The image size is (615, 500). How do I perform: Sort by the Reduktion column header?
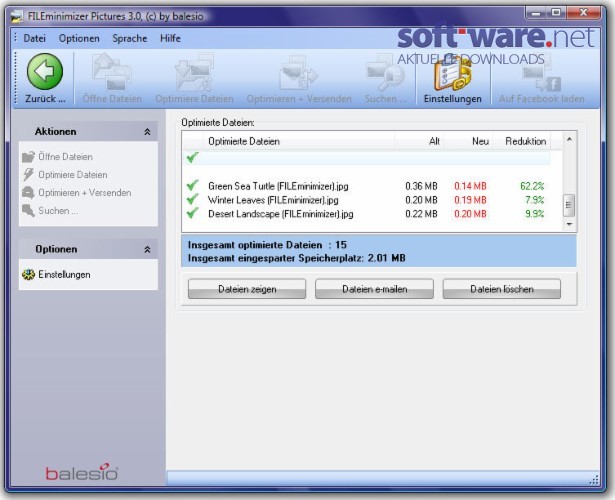[522, 141]
